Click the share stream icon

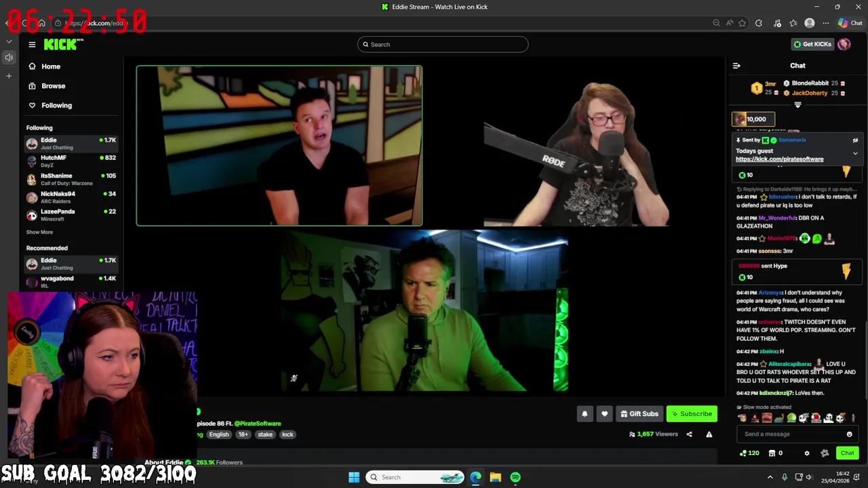click(689, 434)
